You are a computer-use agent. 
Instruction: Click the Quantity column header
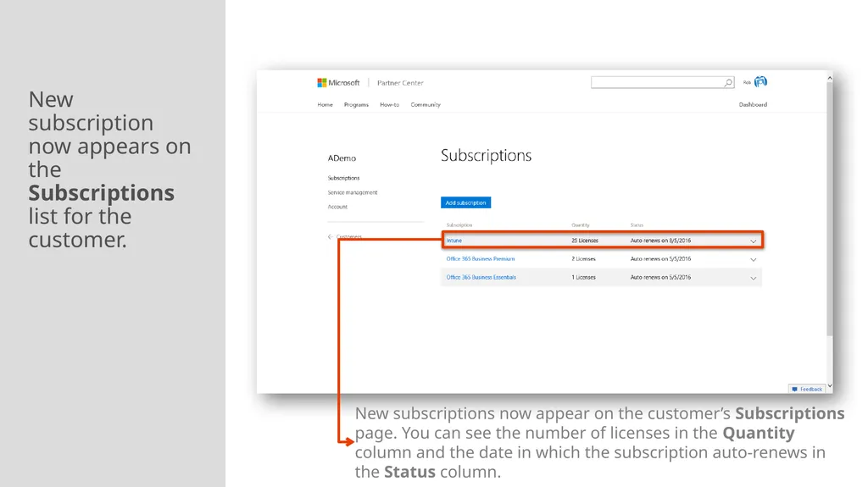pyautogui.click(x=580, y=225)
